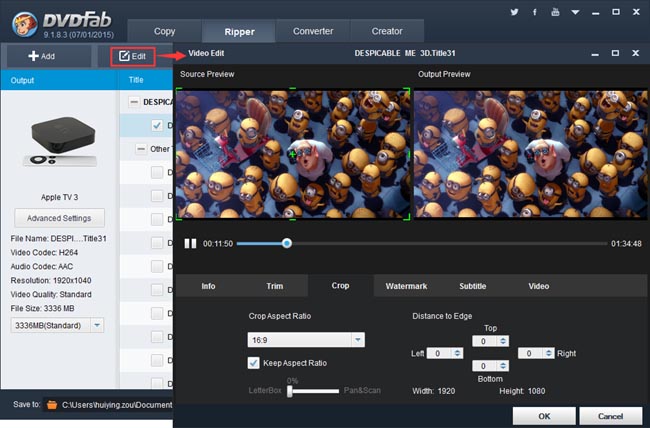Select the Crop tab
Image resolution: width=650 pixels, height=428 pixels.
tap(340, 285)
